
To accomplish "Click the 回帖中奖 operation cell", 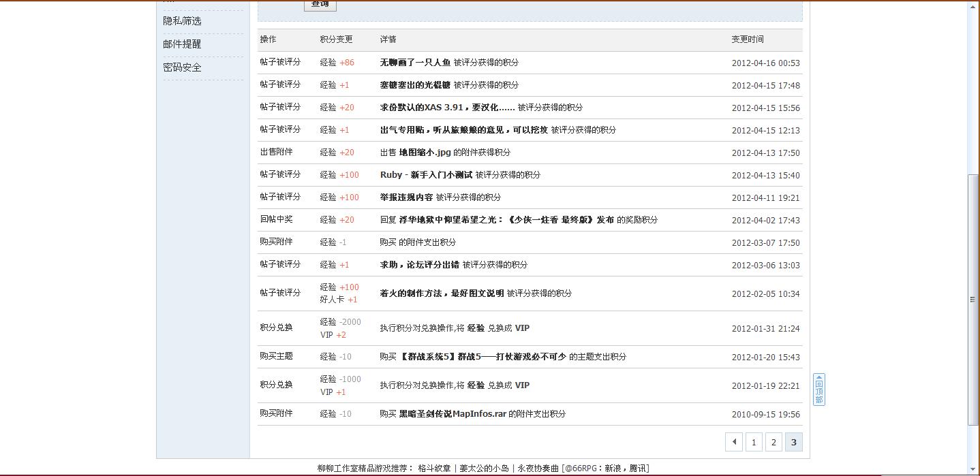I will (276, 219).
